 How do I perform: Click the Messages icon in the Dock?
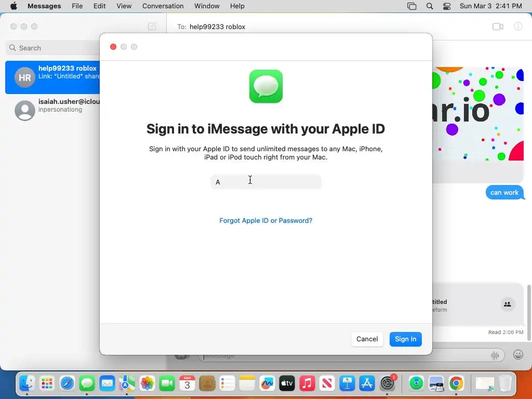pos(87,383)
